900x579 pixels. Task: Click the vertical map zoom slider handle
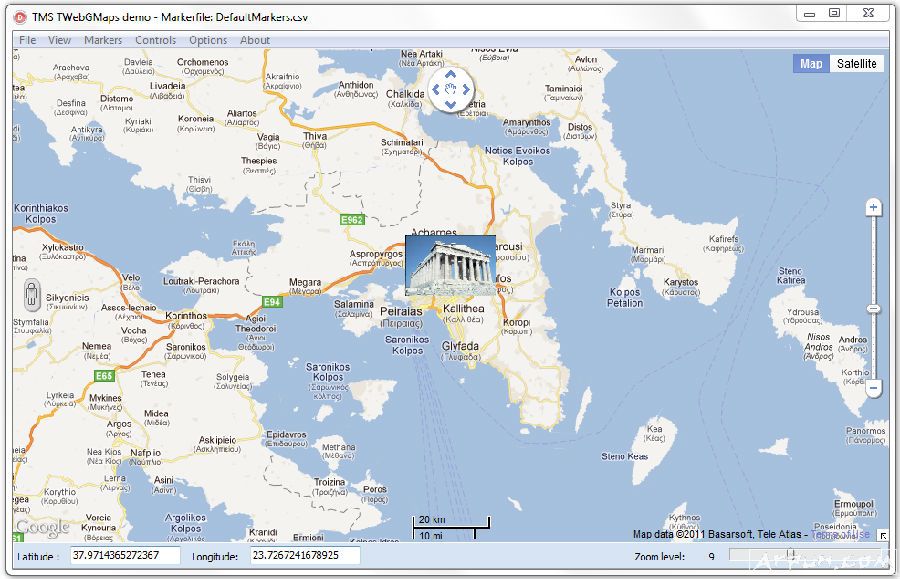click(874, 309)
